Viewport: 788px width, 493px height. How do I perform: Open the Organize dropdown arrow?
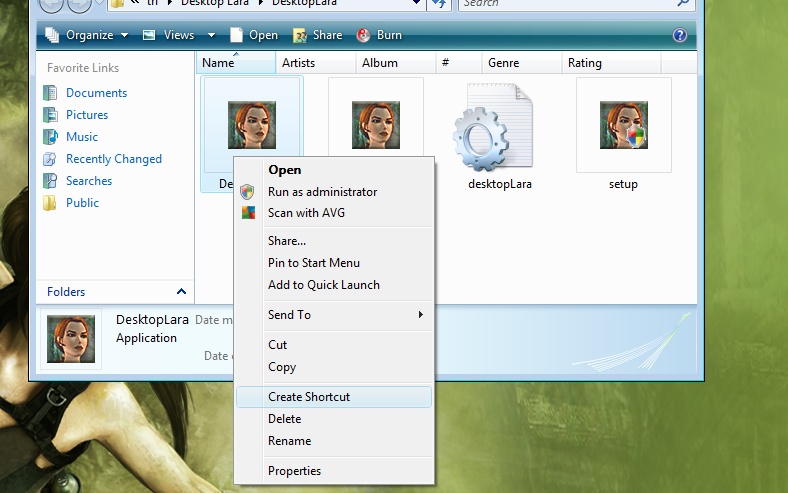(x=125, y=35)
